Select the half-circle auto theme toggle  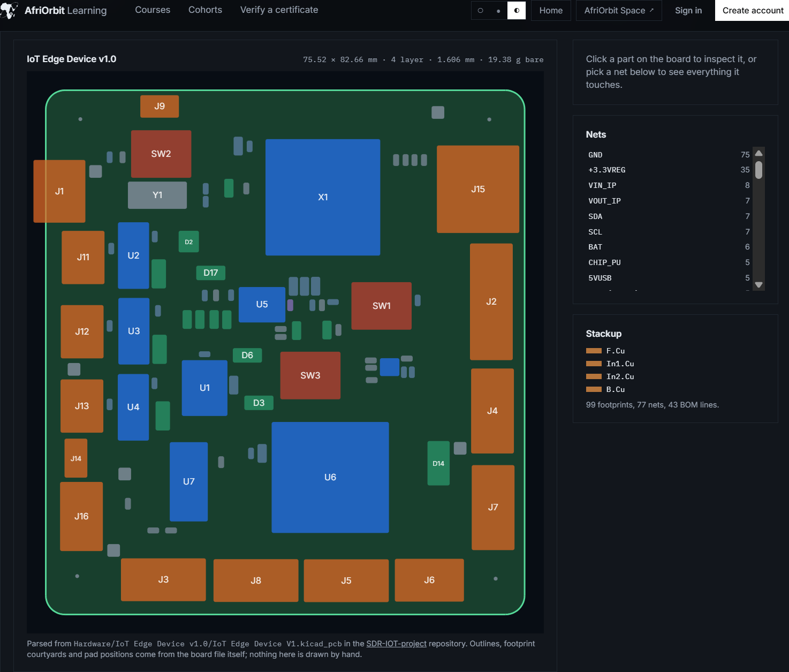517,10
